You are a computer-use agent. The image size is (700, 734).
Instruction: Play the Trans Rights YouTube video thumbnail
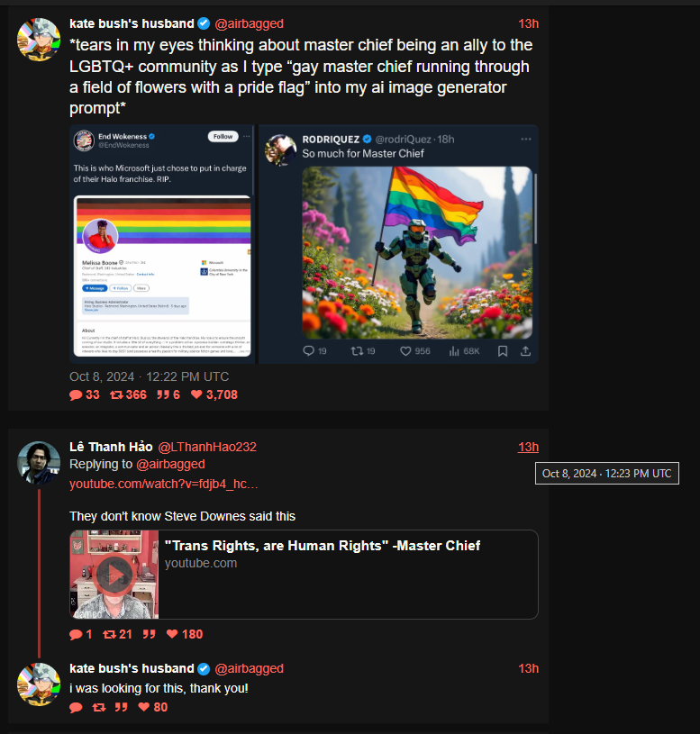pyautogui.click(x=114, y=575)
